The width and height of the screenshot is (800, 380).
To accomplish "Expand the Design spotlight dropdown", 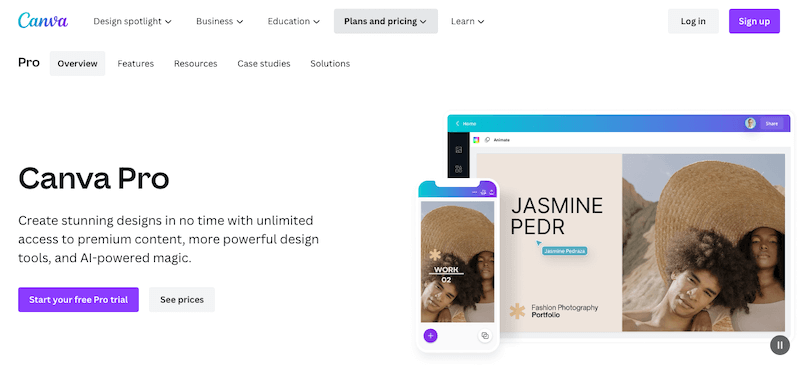I will pos(132,21).
